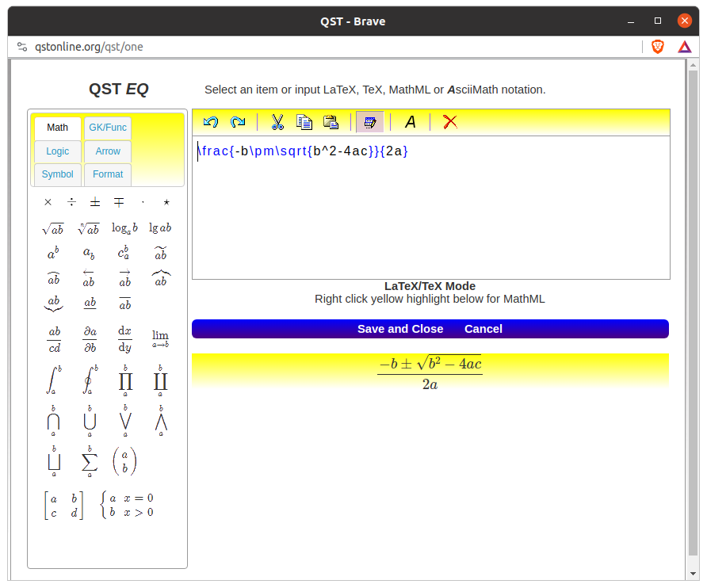Clear the editor with the red X icon
Viewport: 707px width, 588px height.
450,122
